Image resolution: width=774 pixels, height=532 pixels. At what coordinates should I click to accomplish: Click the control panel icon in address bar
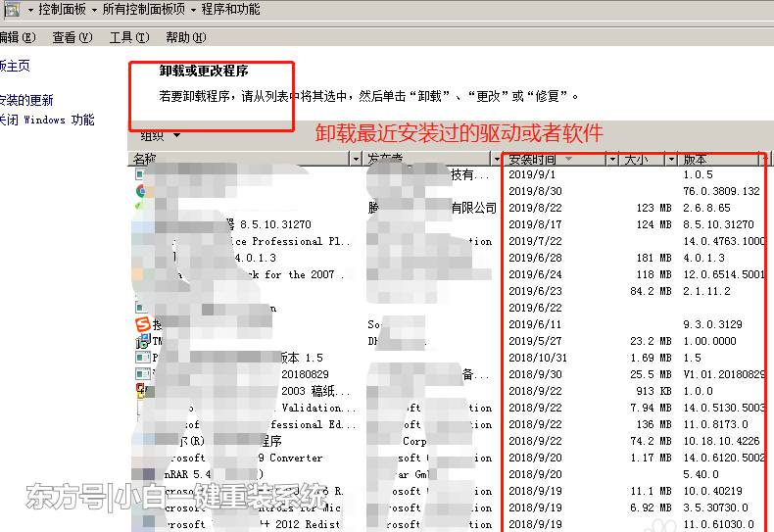pyautogui.click(x=12, y=9)
